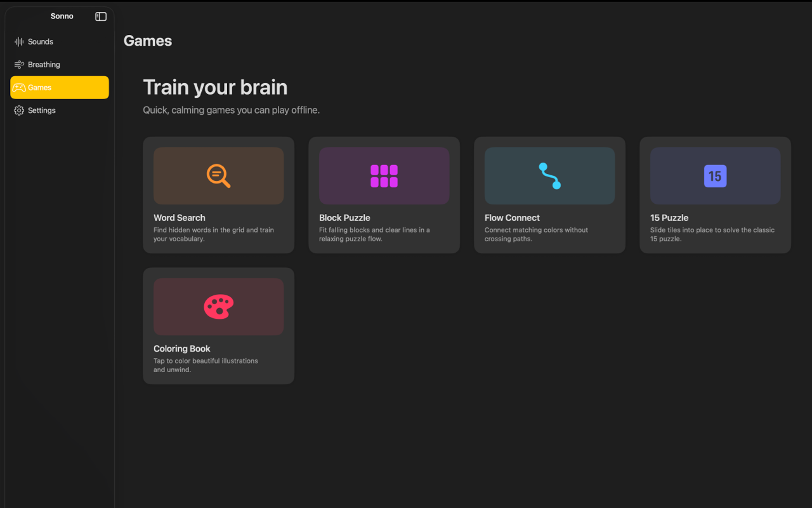This screenshot has height=508, width=812.
Task: Play 15 Puzzle via its title
Action: point(669,218)
